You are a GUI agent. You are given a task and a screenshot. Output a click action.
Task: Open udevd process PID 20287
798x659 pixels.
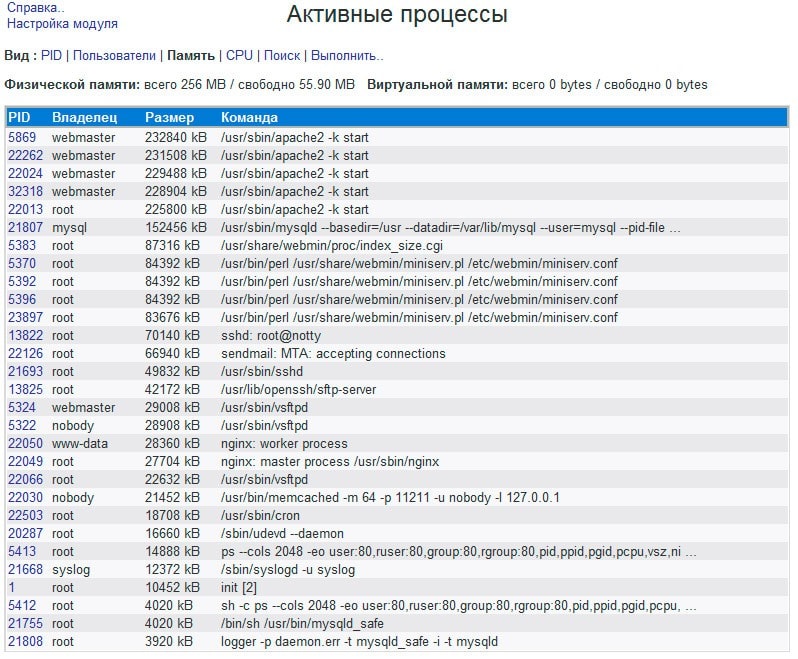pyautogui.click(x=25, y=533)
